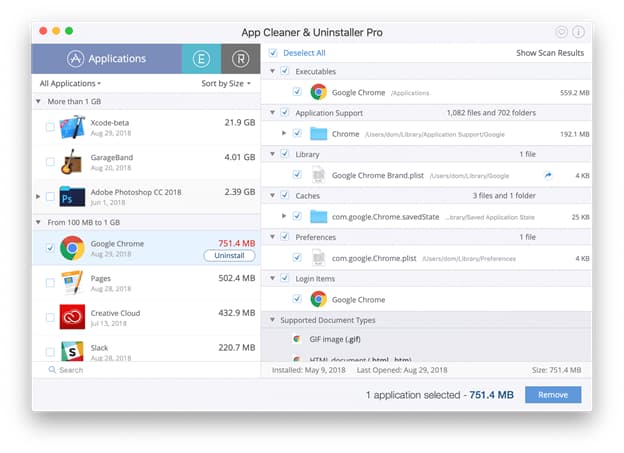The height and width of the screenshot is (453, 624).
Task: Uncheck the Google Chrome app checkbox
Action: pyautogui.click(x=50, y=248)
